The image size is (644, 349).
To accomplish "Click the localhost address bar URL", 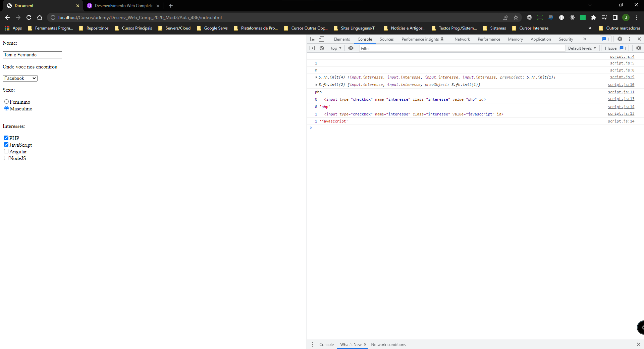I will tap(140, 17).
